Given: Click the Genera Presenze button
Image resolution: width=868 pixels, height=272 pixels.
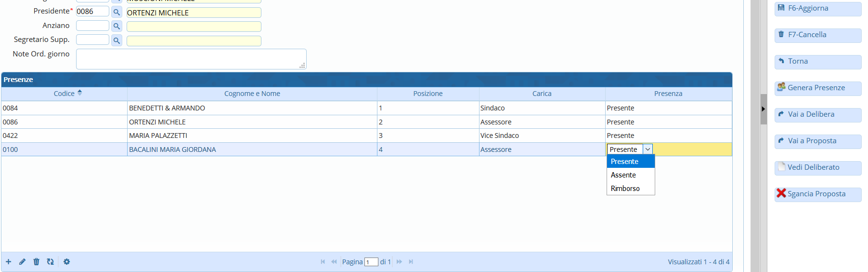Looking at the screenshot, I should point(817,88).
